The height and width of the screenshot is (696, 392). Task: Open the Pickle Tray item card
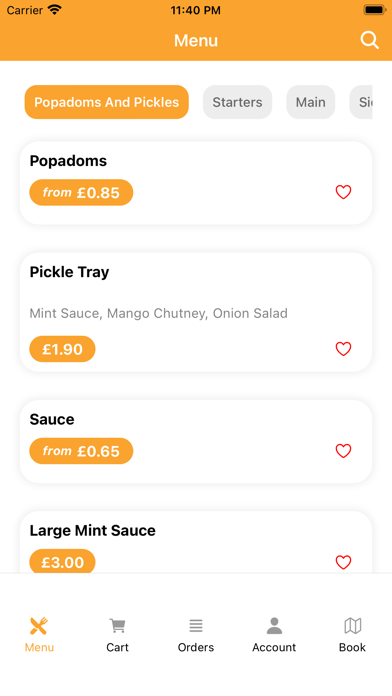[x=196, y=312]
